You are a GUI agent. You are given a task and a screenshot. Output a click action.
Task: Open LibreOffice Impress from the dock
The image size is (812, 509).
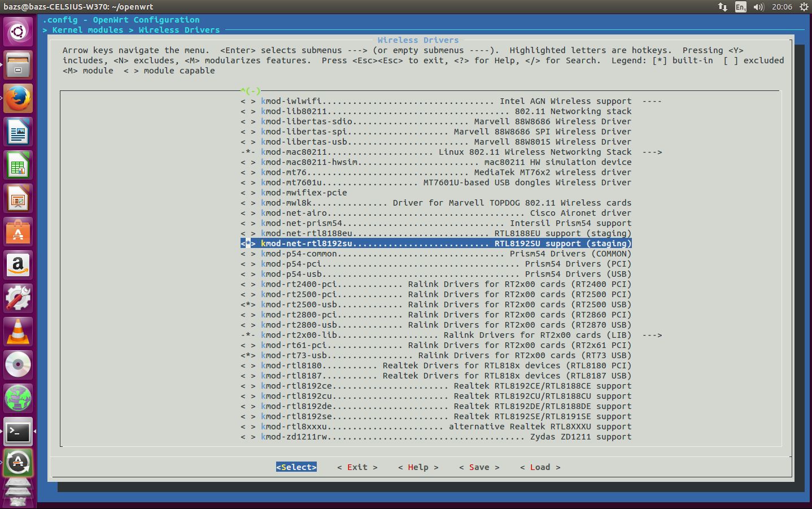(x=18, y=199)
